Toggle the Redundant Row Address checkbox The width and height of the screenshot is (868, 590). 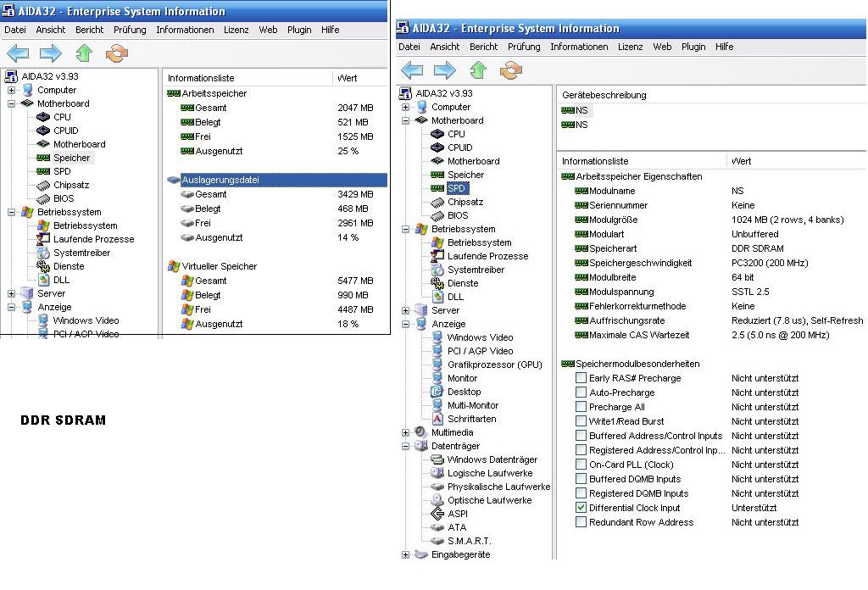[x=581, y=522]
